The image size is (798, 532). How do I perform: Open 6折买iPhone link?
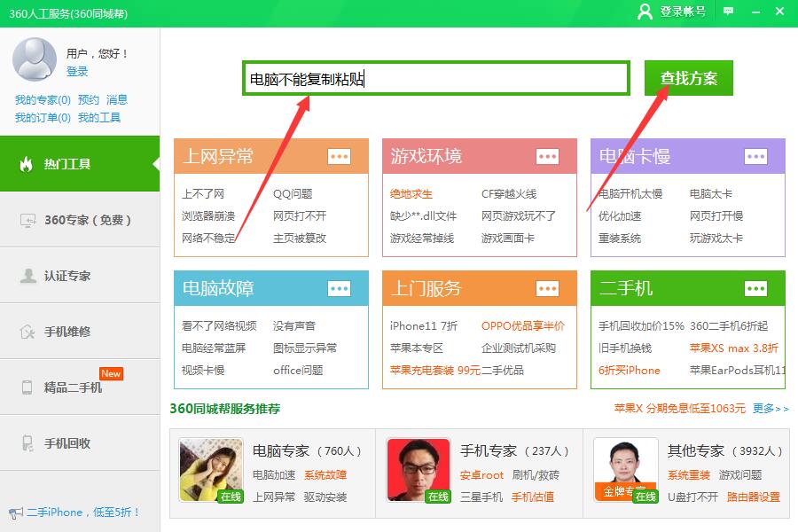click(x=630, y=370)
